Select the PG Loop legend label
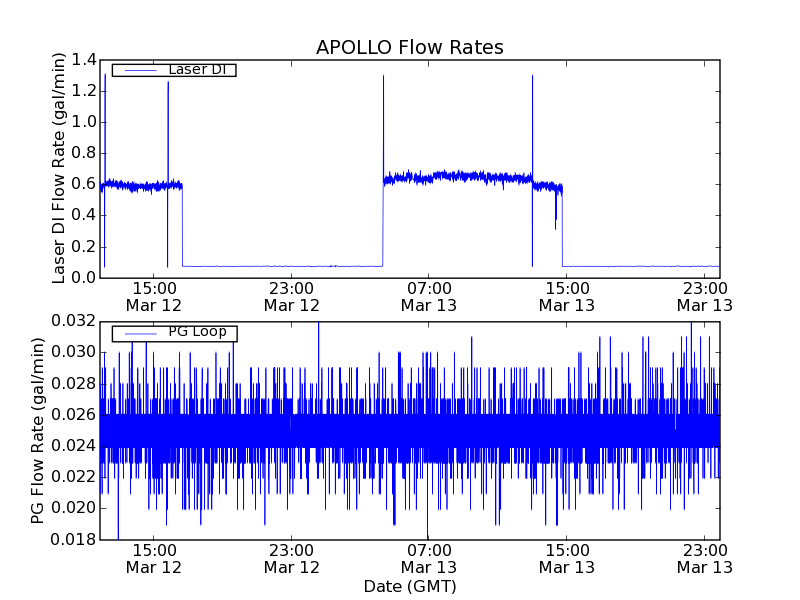The image size is (800, 600). (196, 332)
